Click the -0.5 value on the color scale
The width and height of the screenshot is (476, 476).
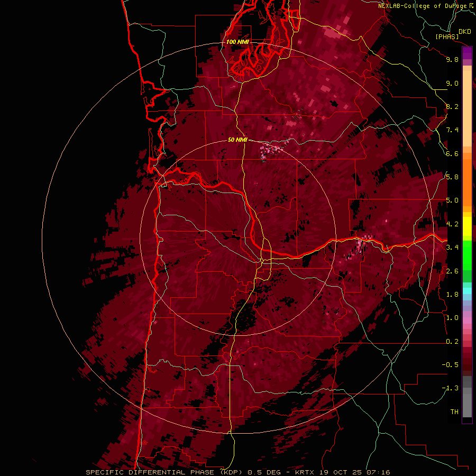tap(450, 365)
